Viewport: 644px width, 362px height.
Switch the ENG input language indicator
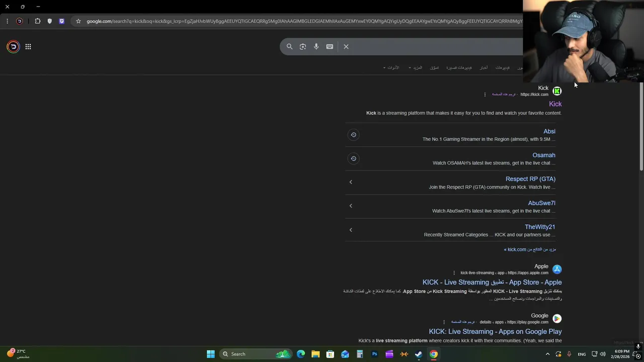582,354
